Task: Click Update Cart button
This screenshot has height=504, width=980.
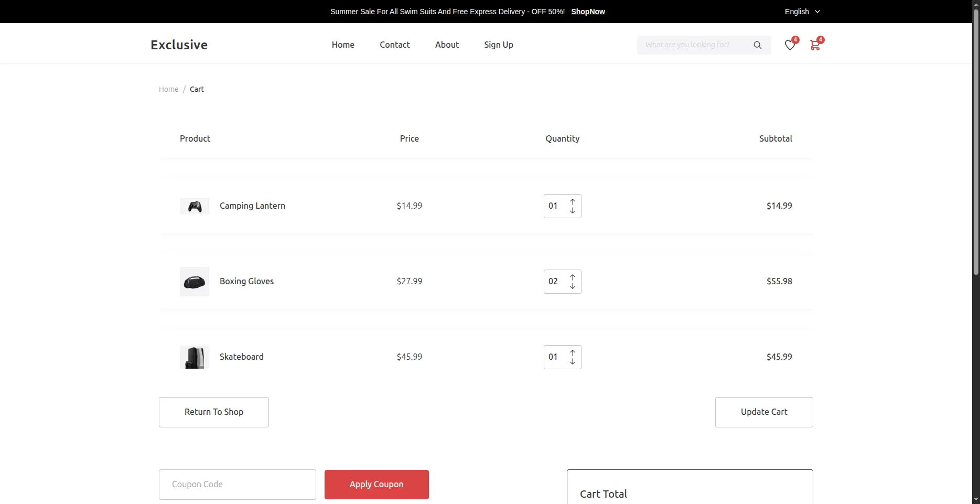Action: tap(764, 412)
